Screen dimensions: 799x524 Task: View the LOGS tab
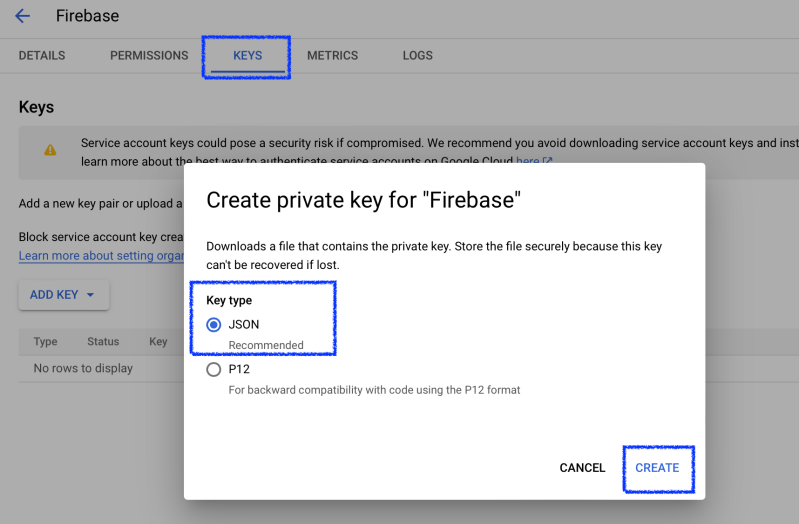pyautogui.click(x=418, y=56)
